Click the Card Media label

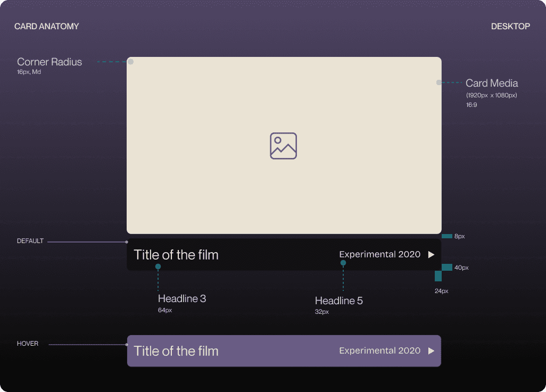coord(492,83)
